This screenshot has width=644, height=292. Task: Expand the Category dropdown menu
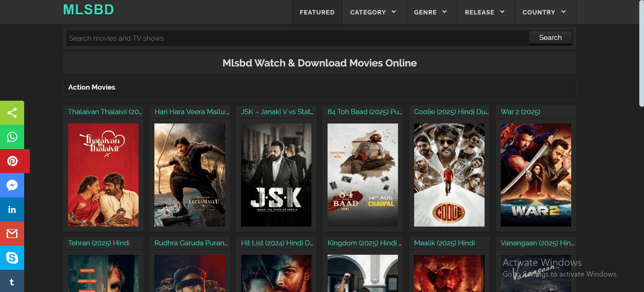(373, 12)
